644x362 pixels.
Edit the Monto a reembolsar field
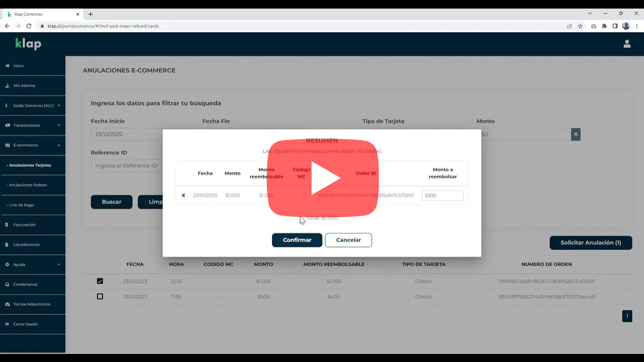coord(442,196)
